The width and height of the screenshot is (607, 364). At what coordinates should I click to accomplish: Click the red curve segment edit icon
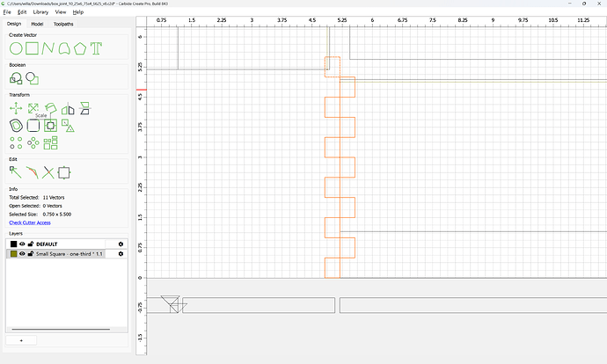(x=33, y=172)
